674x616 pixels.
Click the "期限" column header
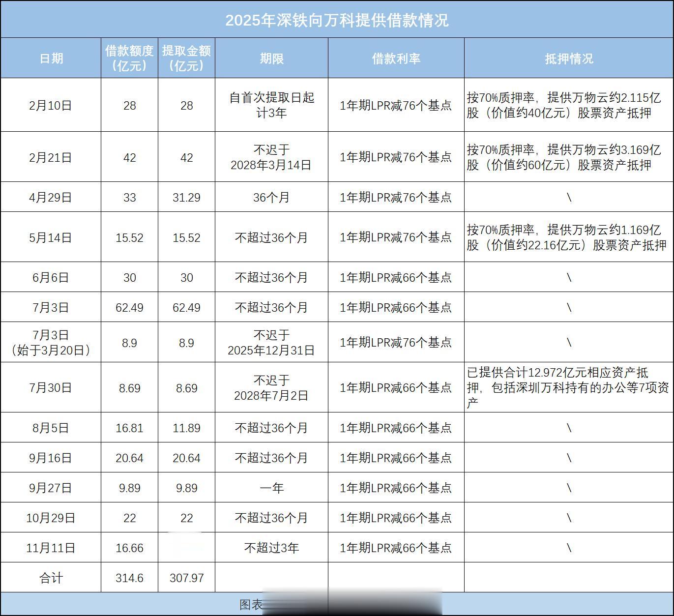pos(271,59)
